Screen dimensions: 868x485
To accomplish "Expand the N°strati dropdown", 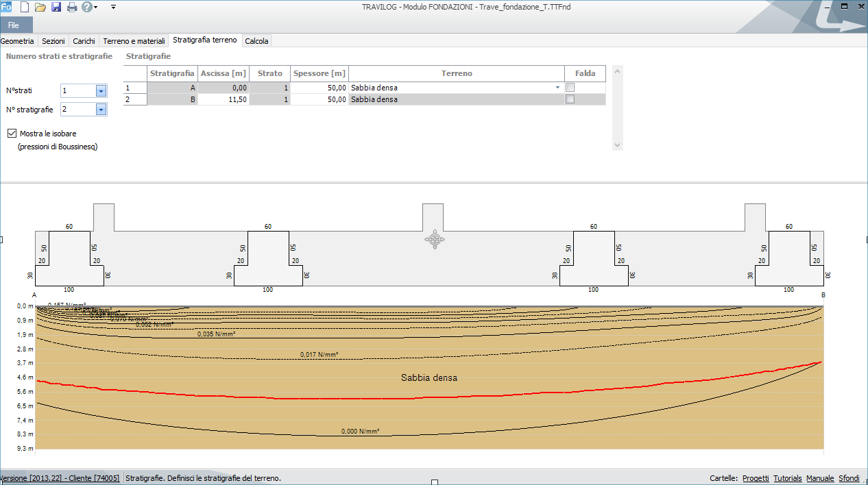I will click(101, 91).
